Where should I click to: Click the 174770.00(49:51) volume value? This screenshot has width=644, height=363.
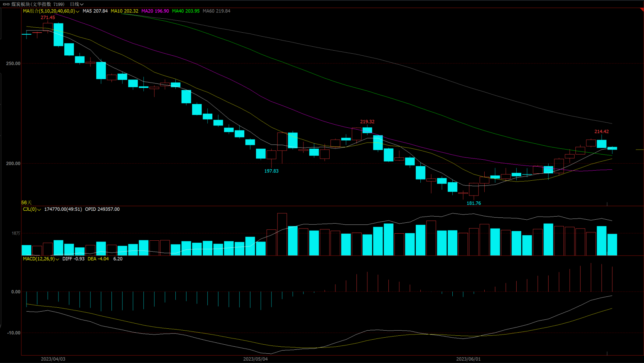tap(63, 209)
